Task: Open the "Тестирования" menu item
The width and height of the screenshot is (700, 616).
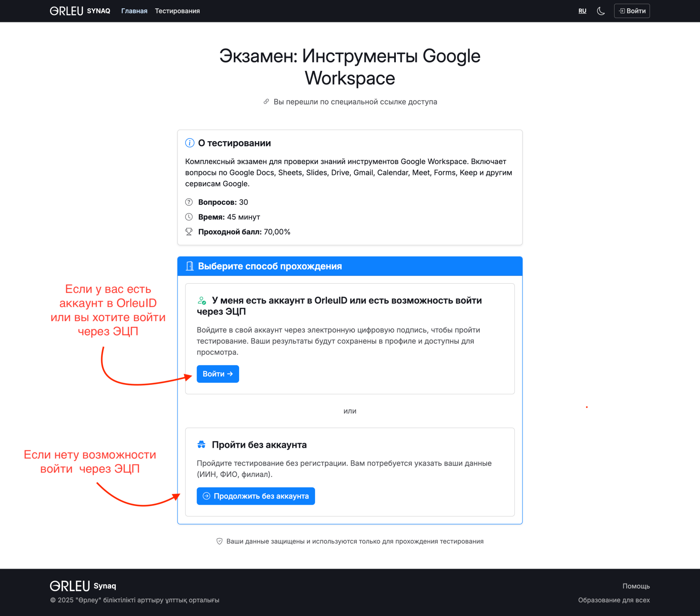Action: click(177, 11)
